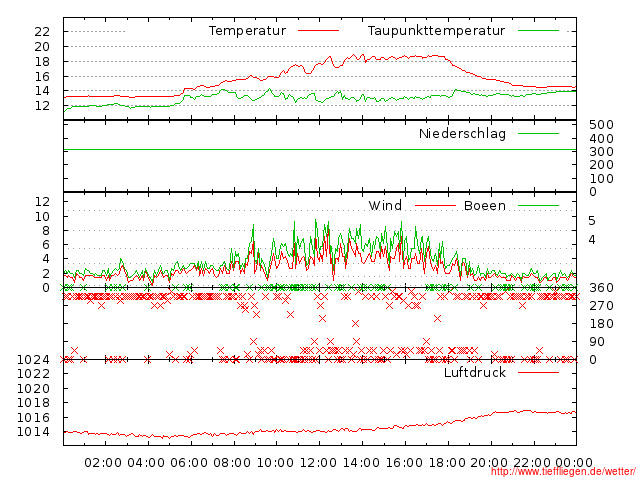Click the Wind legend label
The width and height of the screenshot is (640, 480).
pyautogui.click(x=385, y=205)
